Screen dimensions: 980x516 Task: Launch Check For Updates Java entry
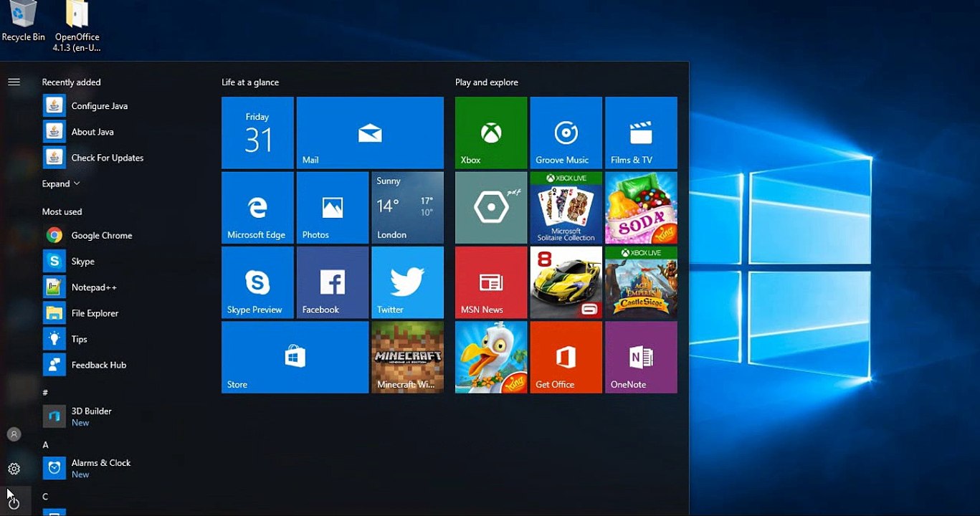coord(107,158)
